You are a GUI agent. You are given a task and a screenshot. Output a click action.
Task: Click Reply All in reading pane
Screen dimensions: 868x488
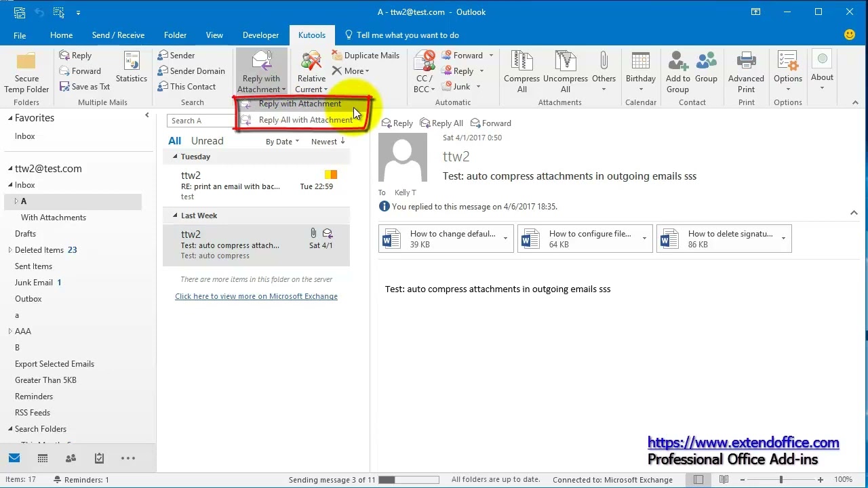pyautogui.click(x=441, y=123)
